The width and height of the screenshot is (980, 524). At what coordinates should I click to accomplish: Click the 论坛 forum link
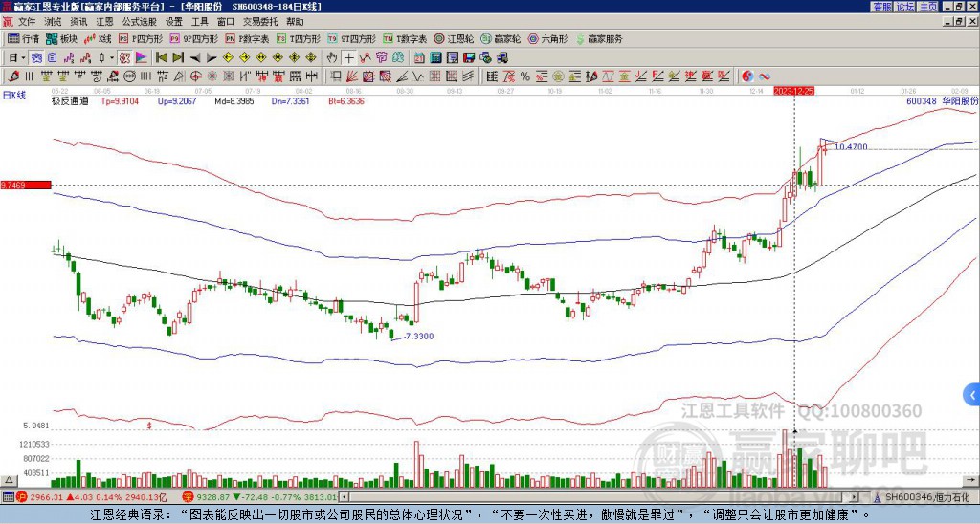pos(905,7)
